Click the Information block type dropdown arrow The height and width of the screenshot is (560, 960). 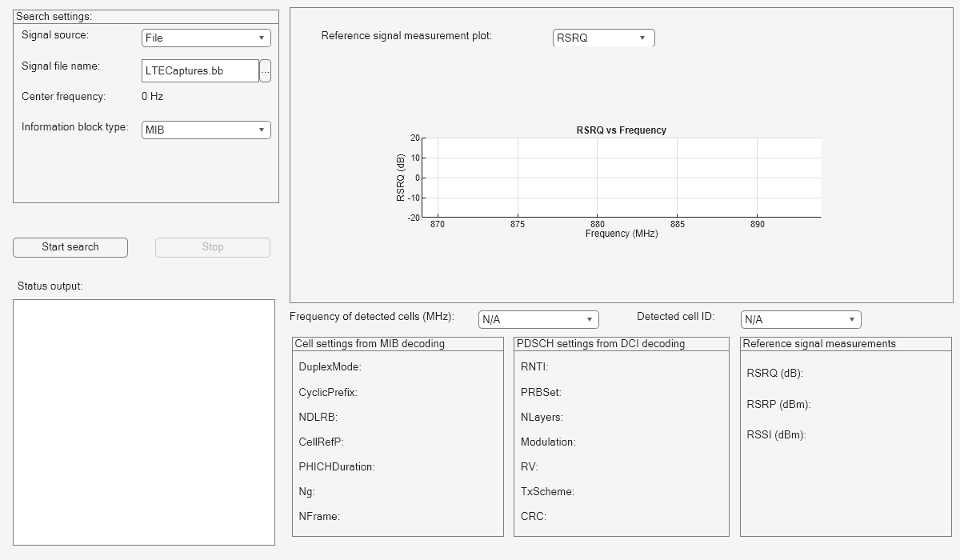coord(263,129)
